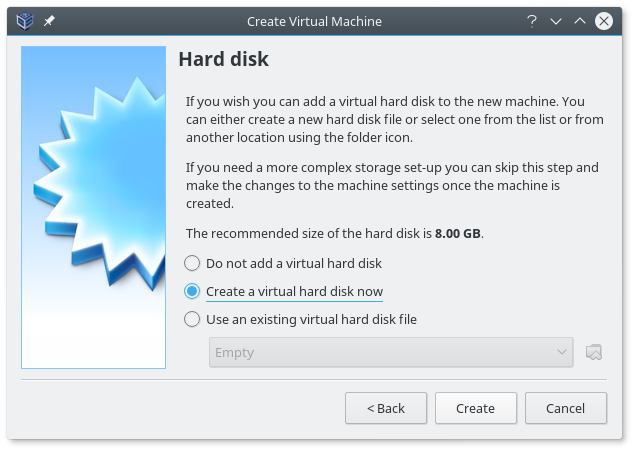Close the dialog with the X icon

click(605, 21)
